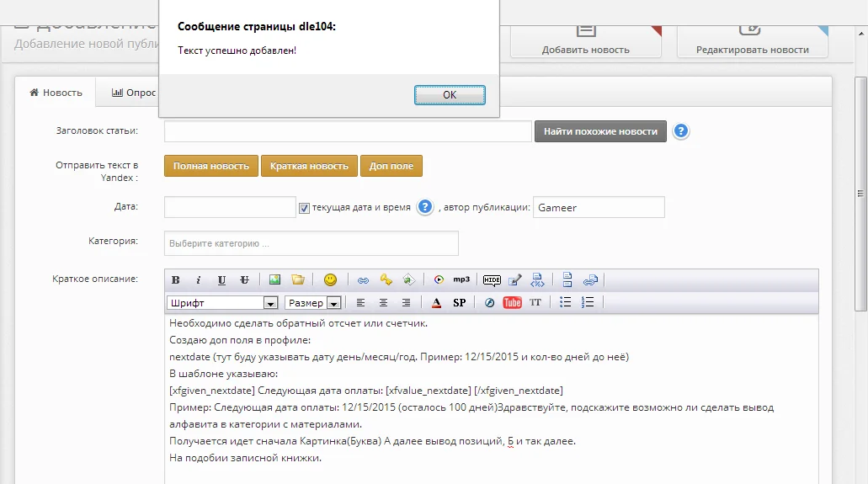The height and width of the screenshot is (484, 868).
Task: Insert an image via picture icon
Action: pyautogui.click(x=274, y=279)
